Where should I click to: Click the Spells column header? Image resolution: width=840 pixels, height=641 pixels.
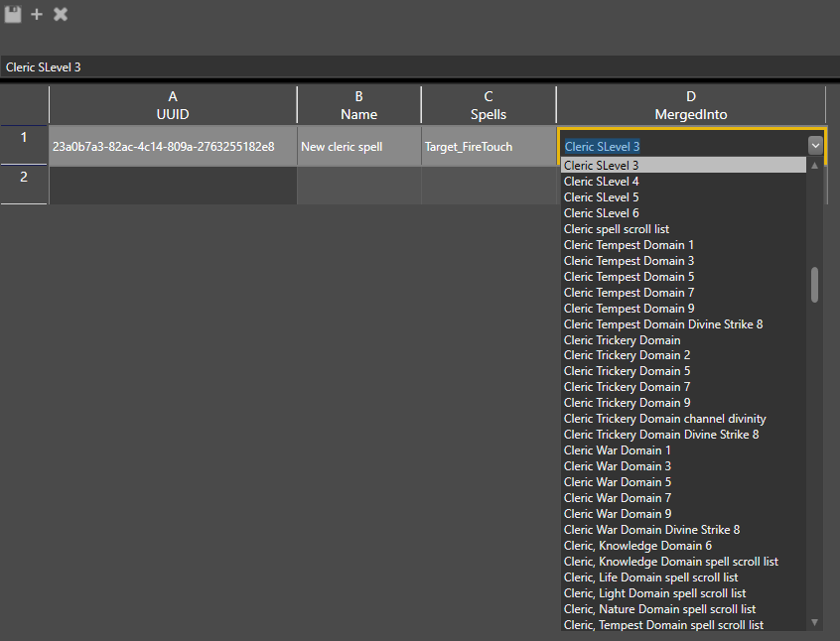pyautogui.click(x=488, y=105)
